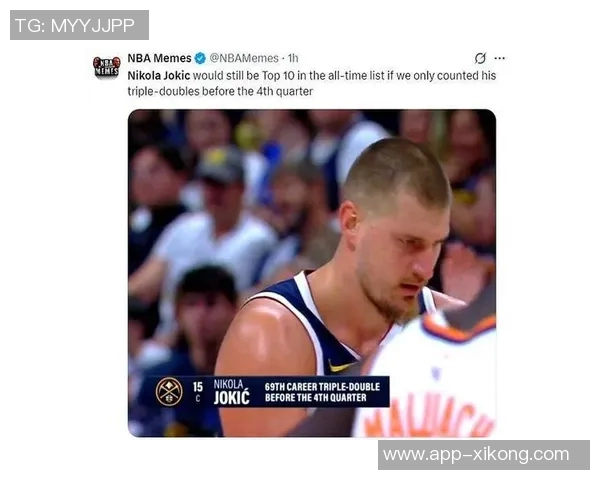Click the orange lettering on white jersey
The image size is (600, 480).
(429, 415)
